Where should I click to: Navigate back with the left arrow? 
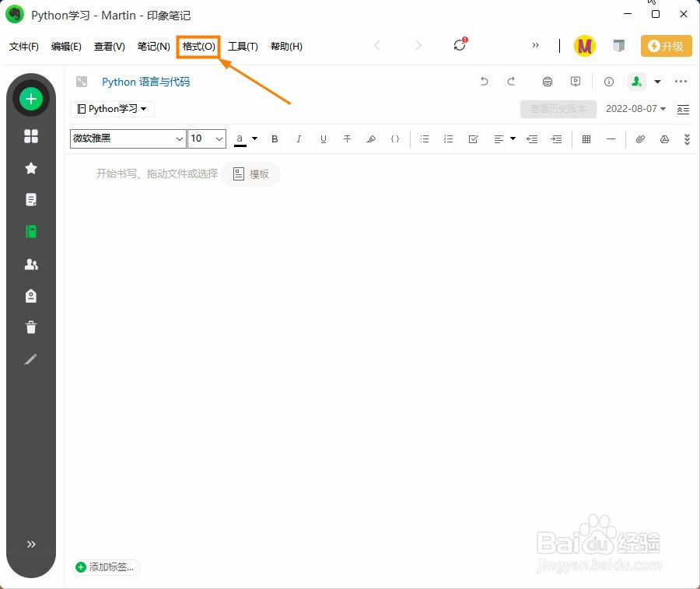[x=377, y=45]
